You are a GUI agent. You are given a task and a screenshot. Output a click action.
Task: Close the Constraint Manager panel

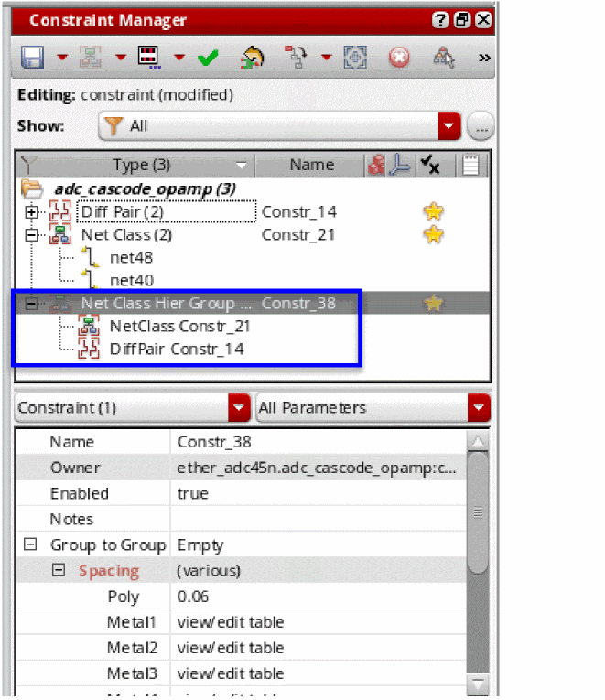pos(483,19)
